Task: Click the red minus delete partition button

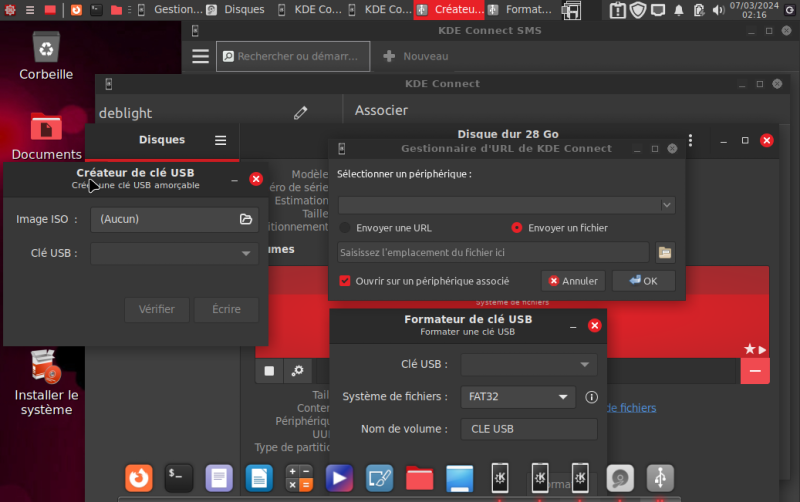Action: [x=755, y=371]
